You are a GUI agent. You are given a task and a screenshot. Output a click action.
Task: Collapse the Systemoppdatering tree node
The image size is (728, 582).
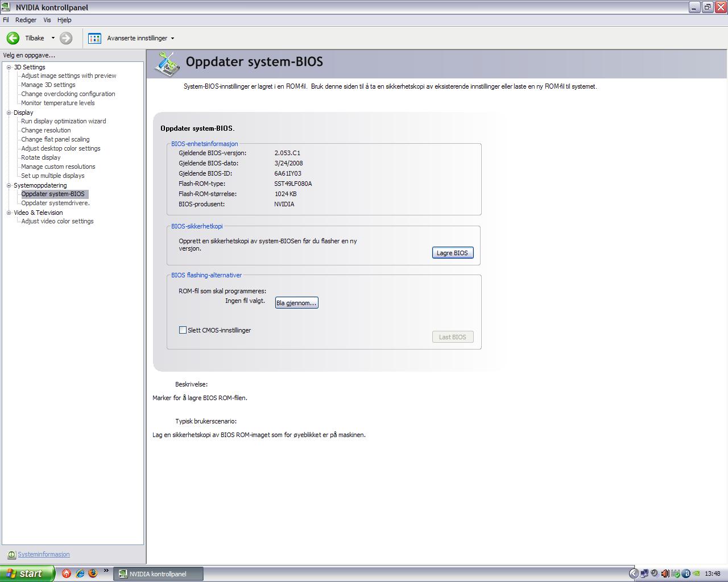point(9,185)
